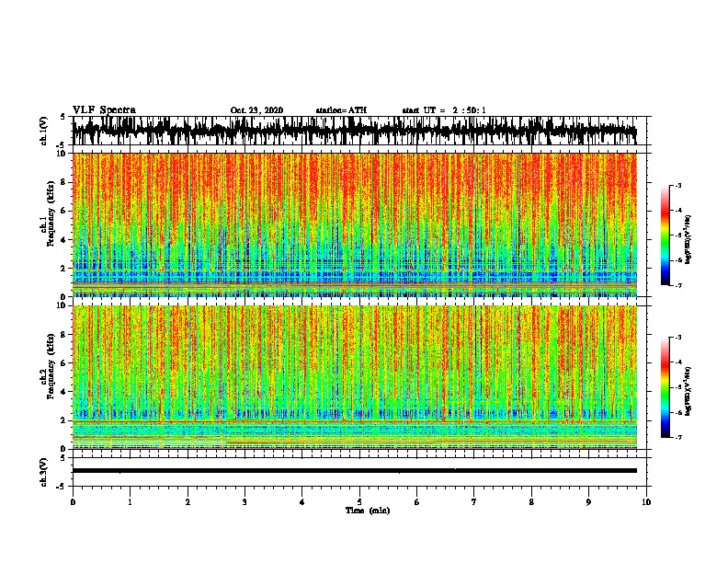This screenshot has width=728, height=563.
Task: Click the time axis tick label "0"
Action: (x=73, y=502)
